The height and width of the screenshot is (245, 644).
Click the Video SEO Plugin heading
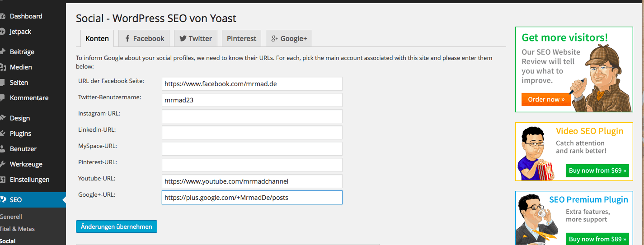click(x=589, y=131)
